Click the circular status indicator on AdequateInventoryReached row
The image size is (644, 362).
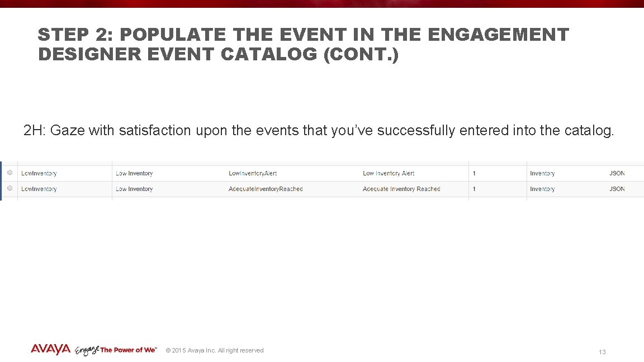[10, 189]
